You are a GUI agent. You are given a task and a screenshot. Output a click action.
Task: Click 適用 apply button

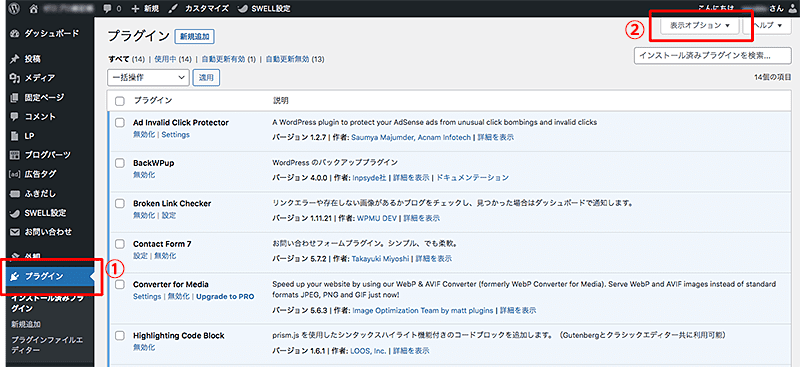[x=206, y=78]
